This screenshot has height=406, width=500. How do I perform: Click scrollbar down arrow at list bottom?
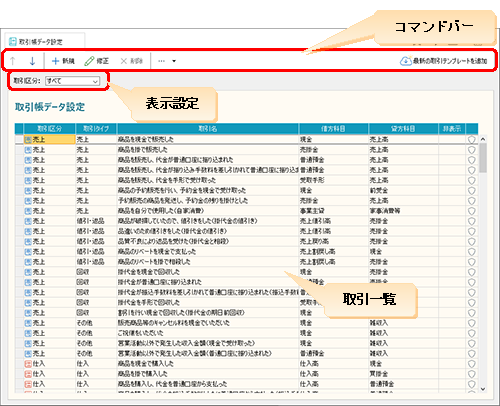[x=483, y=389]
